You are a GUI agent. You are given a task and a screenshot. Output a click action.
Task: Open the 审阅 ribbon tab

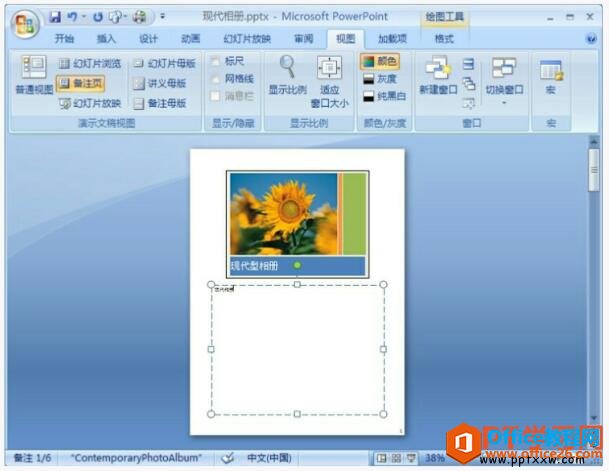point(303,38)
